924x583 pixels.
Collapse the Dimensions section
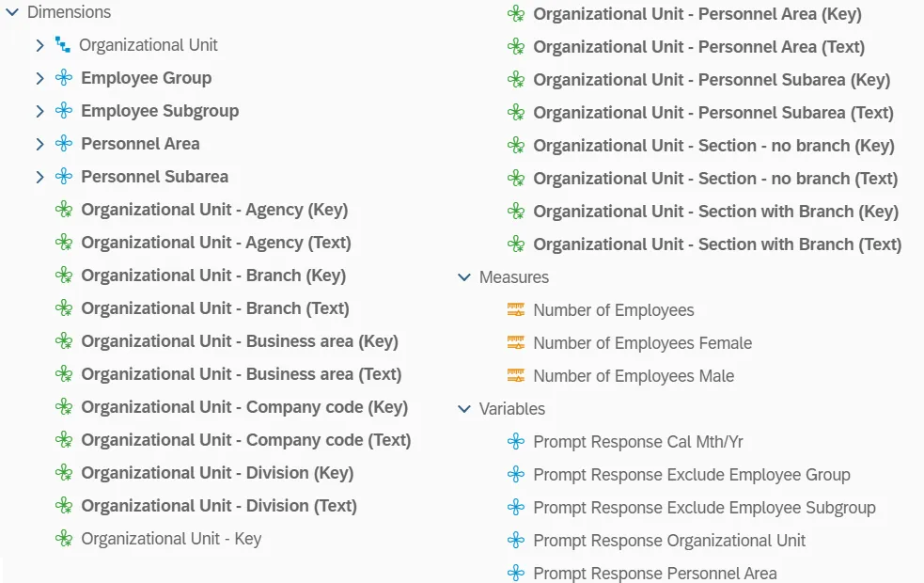coord(12,12)
